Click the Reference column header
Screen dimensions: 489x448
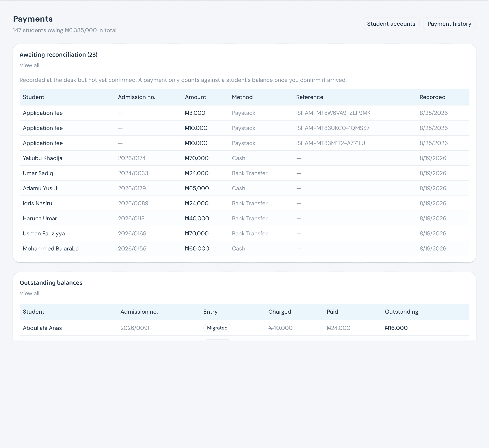point(309,97)
